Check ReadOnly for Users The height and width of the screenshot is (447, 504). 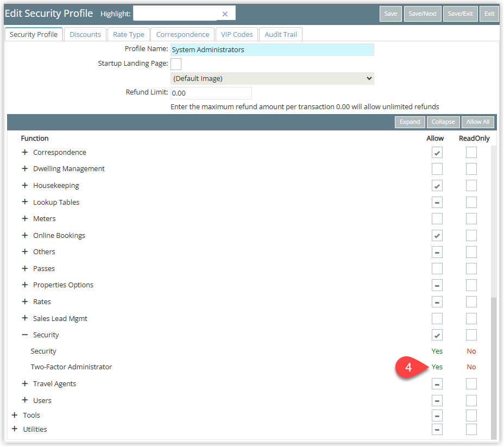471,401
